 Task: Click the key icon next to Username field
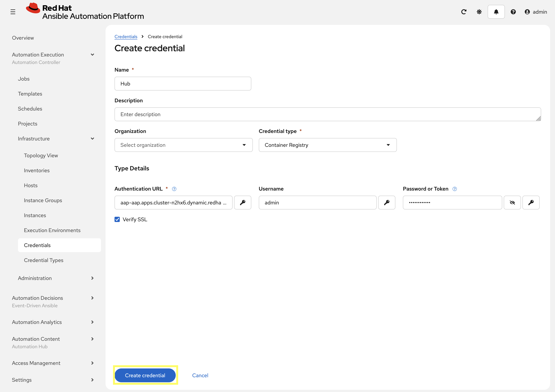pyautogui.click(x=387, y=202)
